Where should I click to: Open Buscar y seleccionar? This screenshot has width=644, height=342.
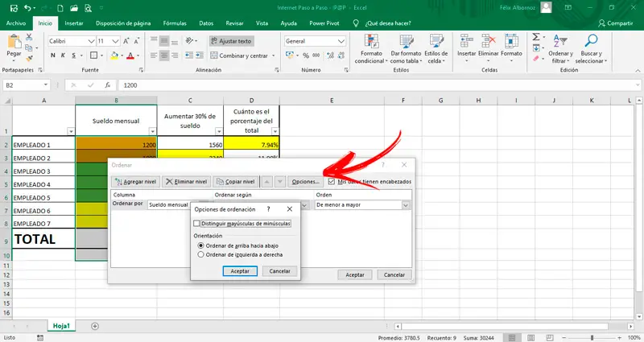coord(591,49)
